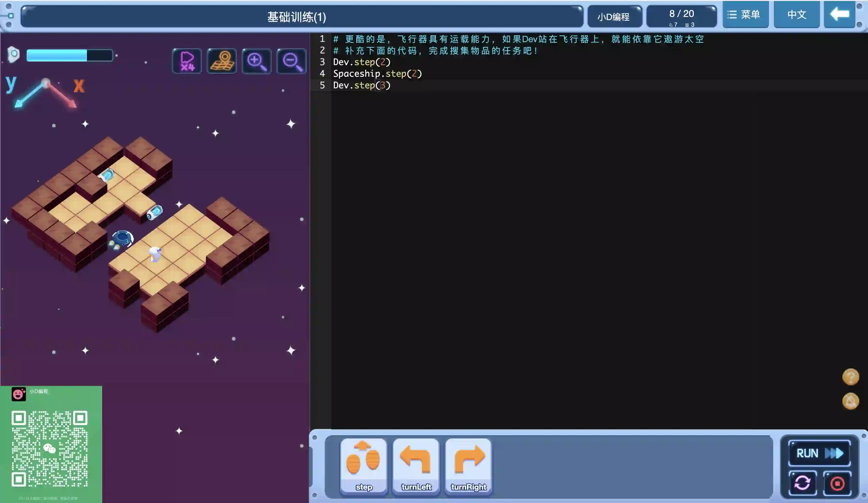The image size is (868, 503).
Task: Toggle the x4 speed playback icon
Action: (x=187, y=61)
